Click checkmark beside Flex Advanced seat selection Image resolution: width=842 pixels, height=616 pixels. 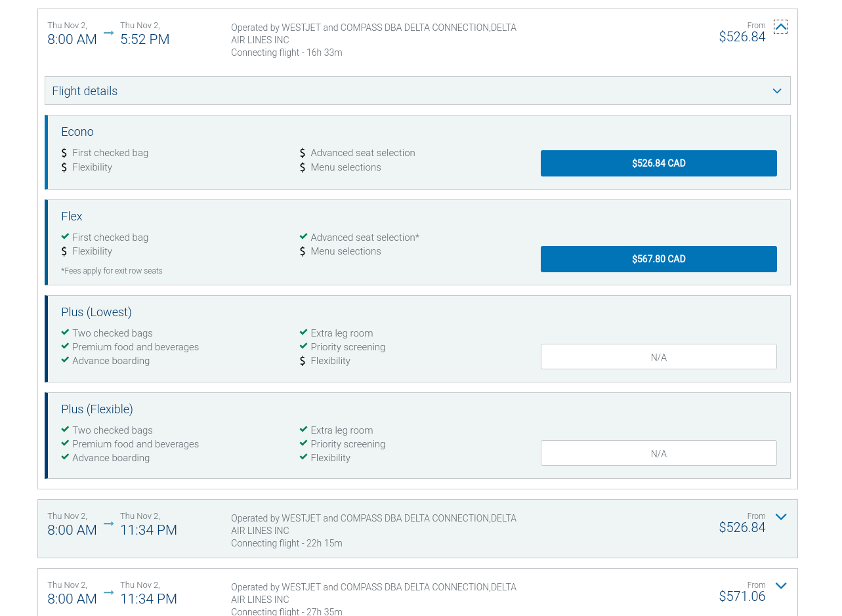[303, 237]
